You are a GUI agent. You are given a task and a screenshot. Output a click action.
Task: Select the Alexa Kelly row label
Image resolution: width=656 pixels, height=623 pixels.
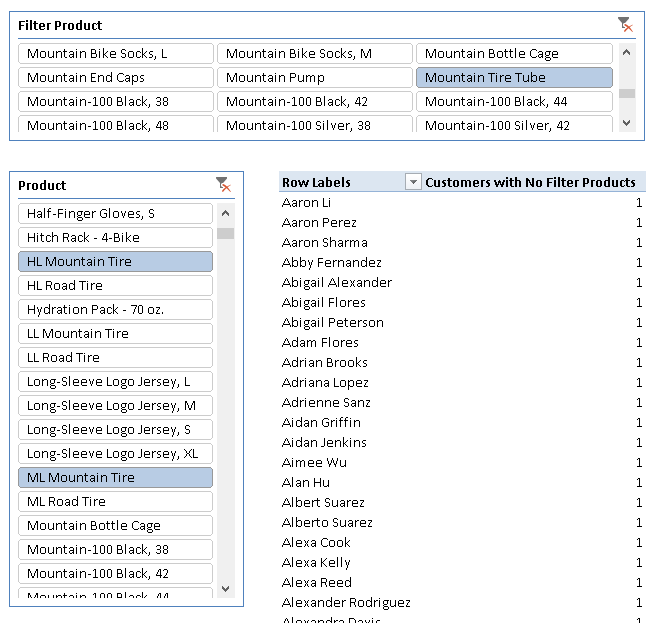pyautogui.click(x=316, y=563)
